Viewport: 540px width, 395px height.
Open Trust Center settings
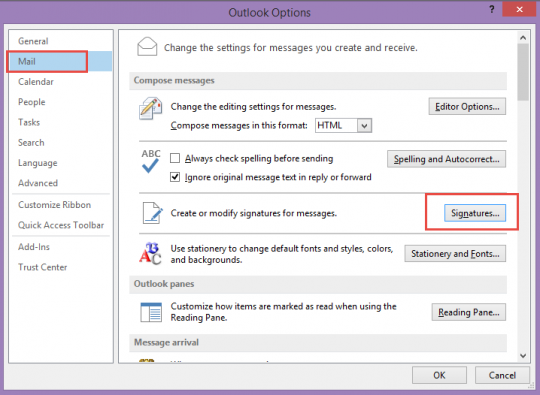tap(61, 267)
